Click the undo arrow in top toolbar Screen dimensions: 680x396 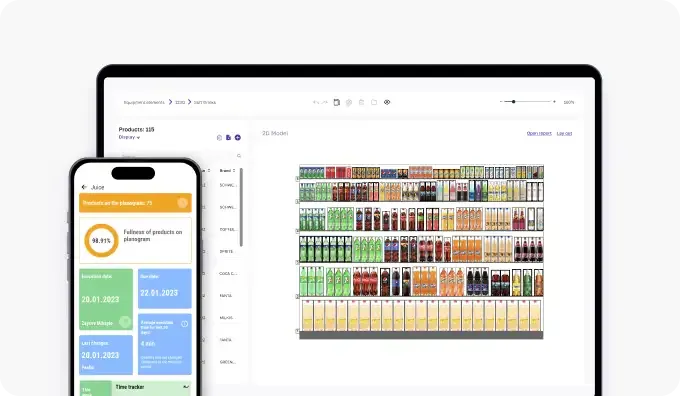click(316, 102)
